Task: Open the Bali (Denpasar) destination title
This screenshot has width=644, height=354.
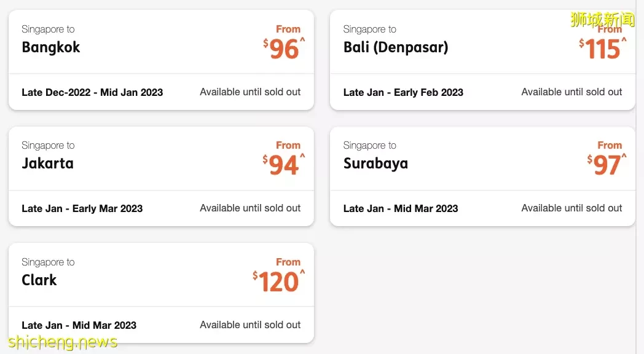Action: [x=396, y=47]
